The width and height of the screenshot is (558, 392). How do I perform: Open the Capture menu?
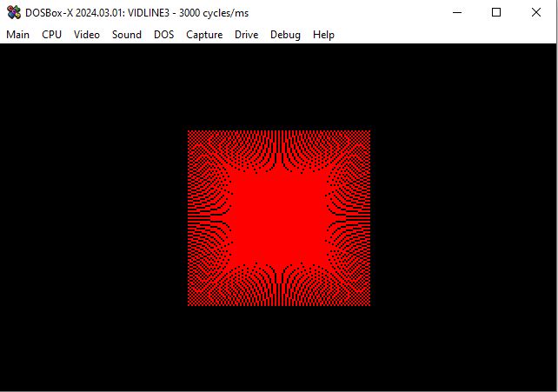[204, 35]
